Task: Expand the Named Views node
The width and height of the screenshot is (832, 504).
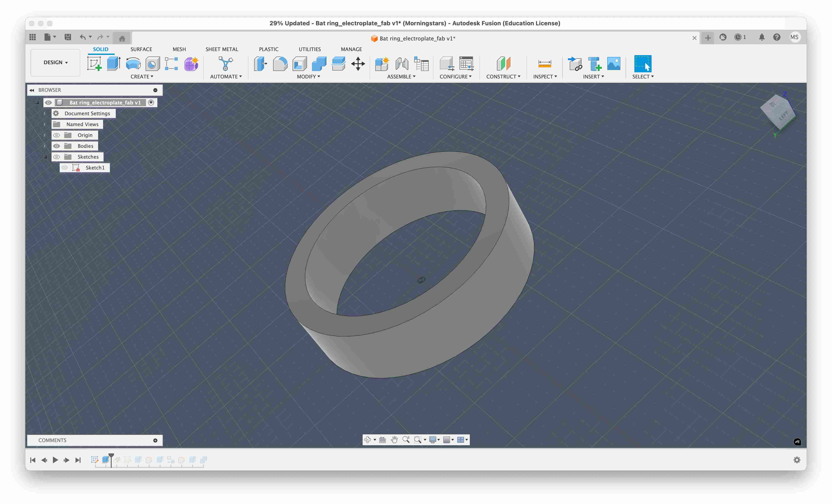Action: (45, 124)
